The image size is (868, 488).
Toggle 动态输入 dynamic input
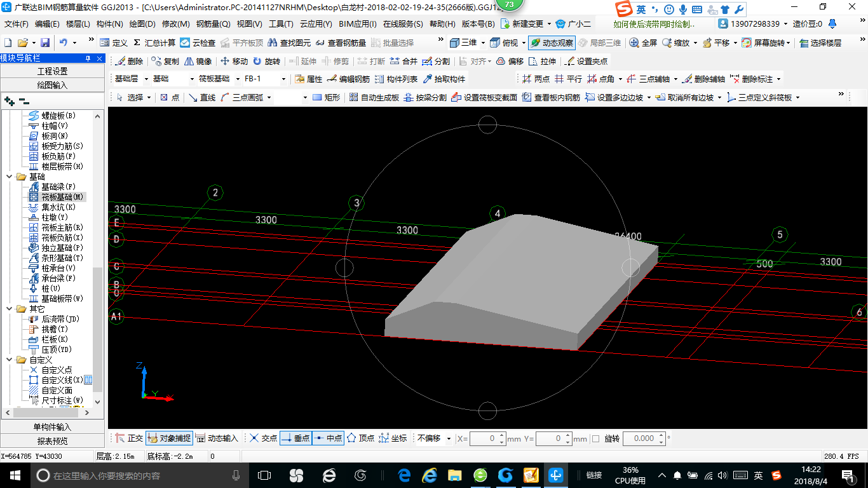217,438
